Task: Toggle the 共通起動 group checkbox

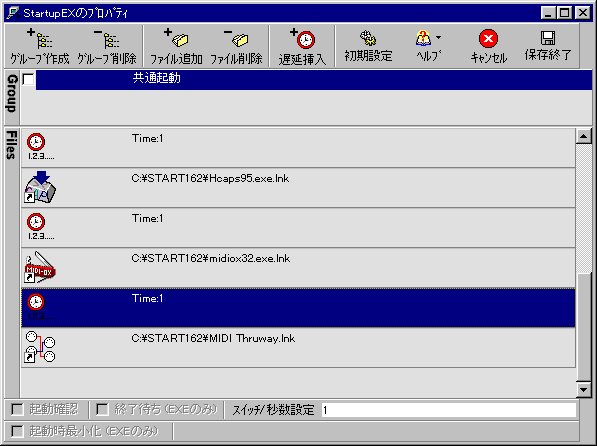Action: 28,80
